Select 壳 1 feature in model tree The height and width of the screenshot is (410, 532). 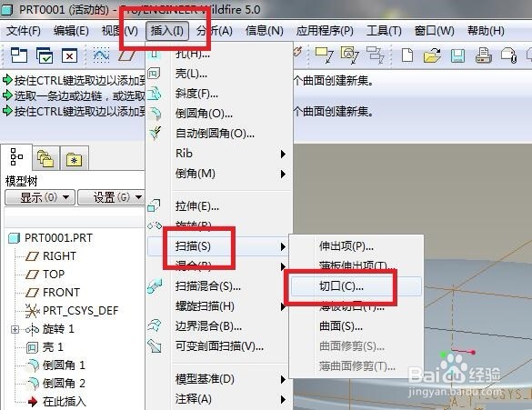pos(53,347)
